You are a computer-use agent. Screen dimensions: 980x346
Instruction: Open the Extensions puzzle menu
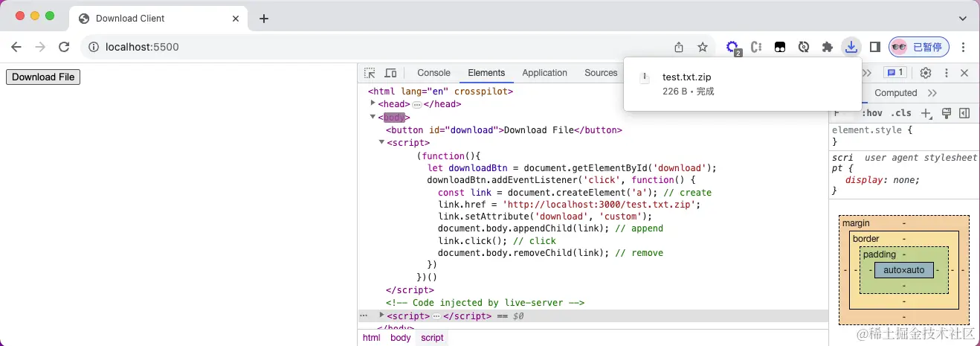tap(827, 47)
